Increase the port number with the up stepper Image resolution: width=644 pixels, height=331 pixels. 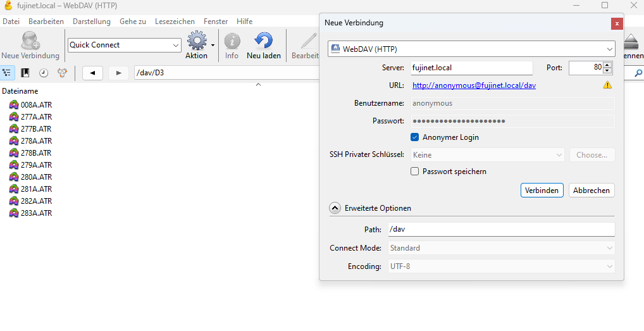click(607, 65)
